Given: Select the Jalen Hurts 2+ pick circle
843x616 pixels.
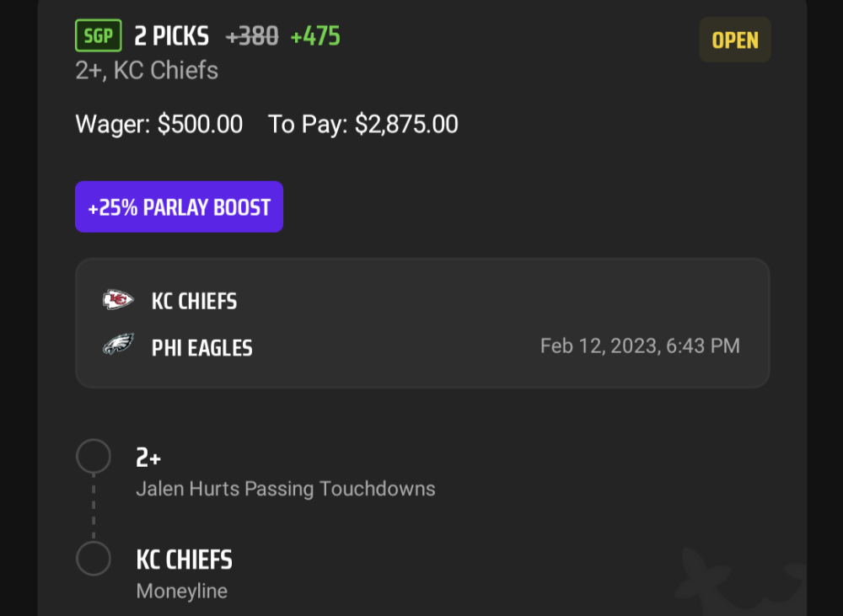Looking at the screenshot, I should tap(94, 457).
